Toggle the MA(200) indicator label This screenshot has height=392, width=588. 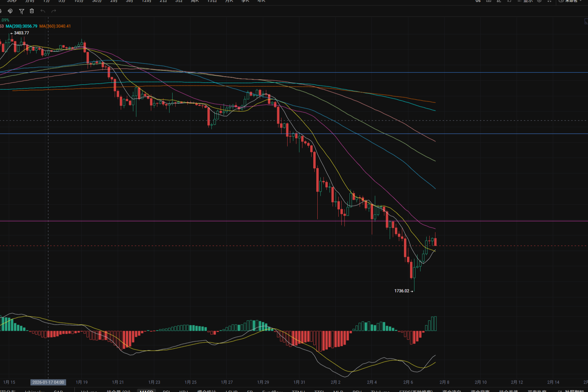[21, 26]
